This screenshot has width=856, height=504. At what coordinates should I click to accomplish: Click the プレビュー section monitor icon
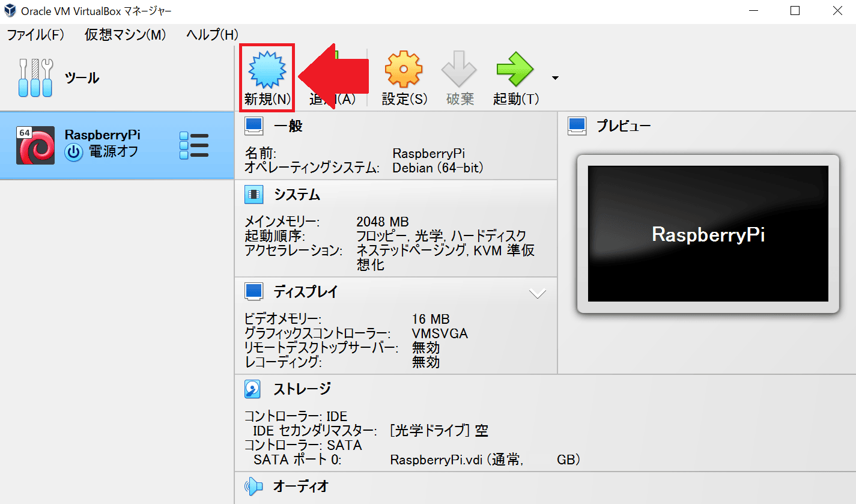point(577,126)
